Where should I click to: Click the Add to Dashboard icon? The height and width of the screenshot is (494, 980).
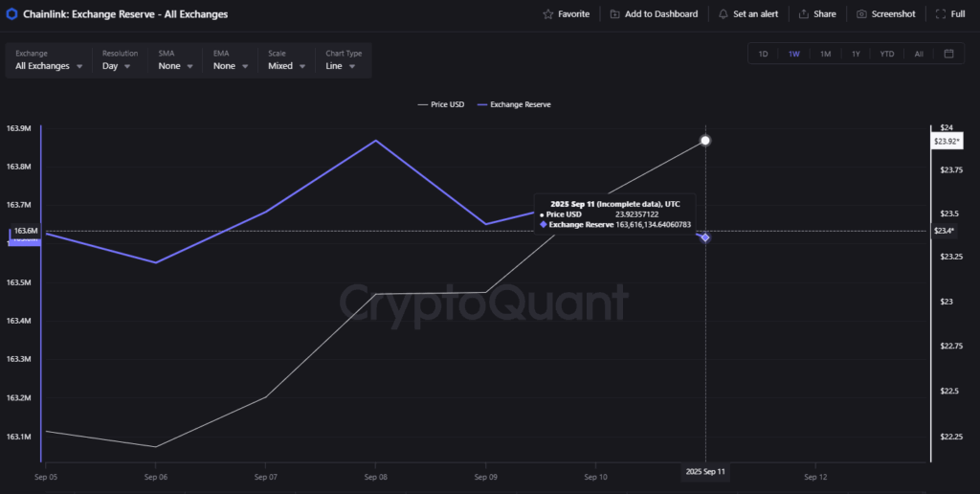(615, 13)
